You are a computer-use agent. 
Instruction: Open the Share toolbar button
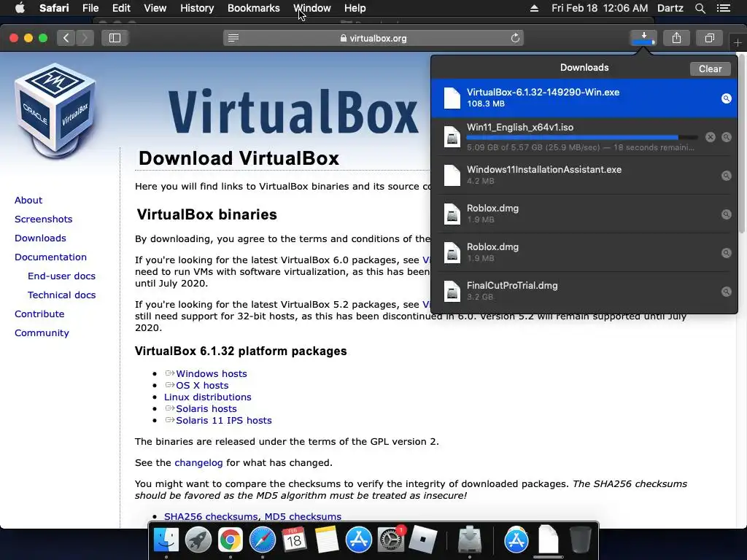tap(676, 38)
